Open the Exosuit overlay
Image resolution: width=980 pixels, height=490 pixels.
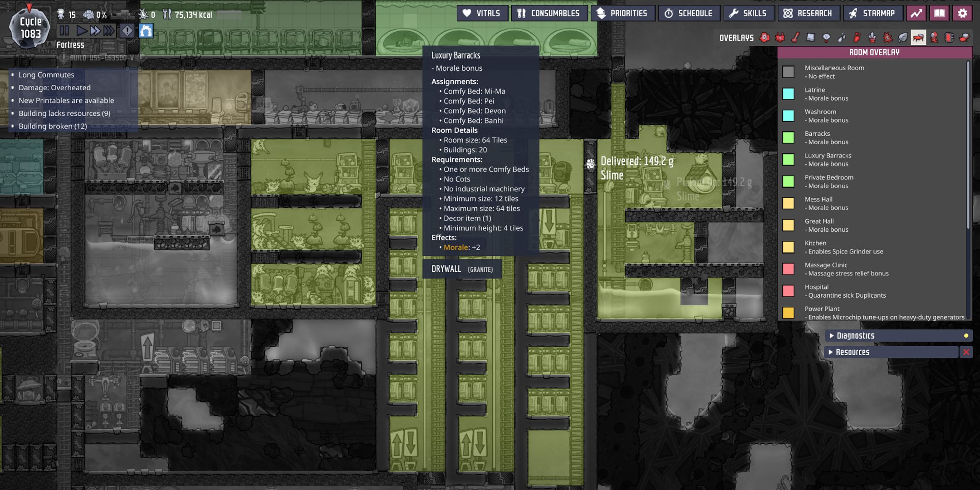click(934, 38)
